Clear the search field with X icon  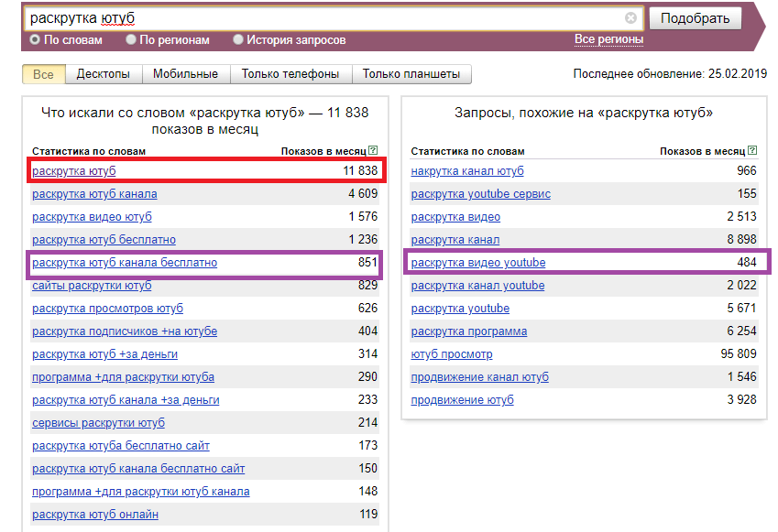[630, 18]
